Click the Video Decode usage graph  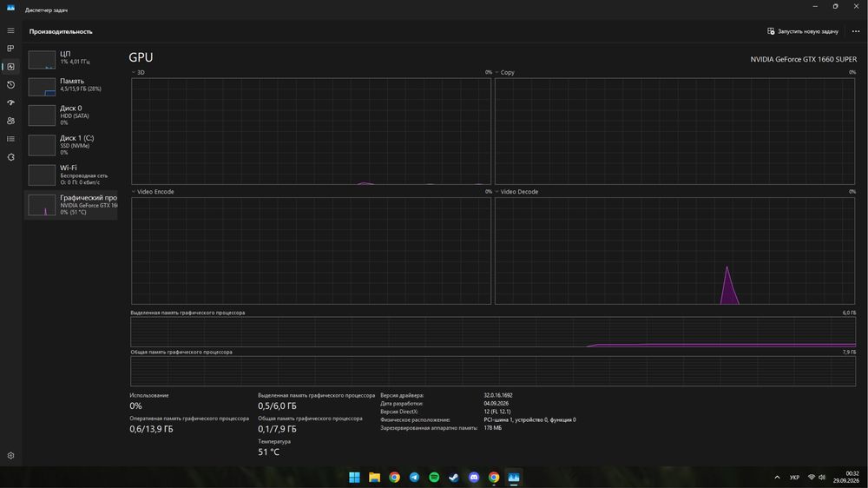pos(674,251)
